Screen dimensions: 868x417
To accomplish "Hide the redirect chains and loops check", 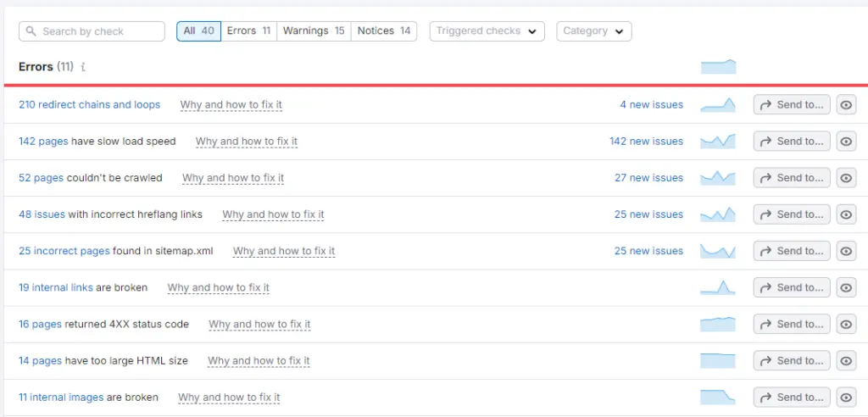I will tap(846, 105).
